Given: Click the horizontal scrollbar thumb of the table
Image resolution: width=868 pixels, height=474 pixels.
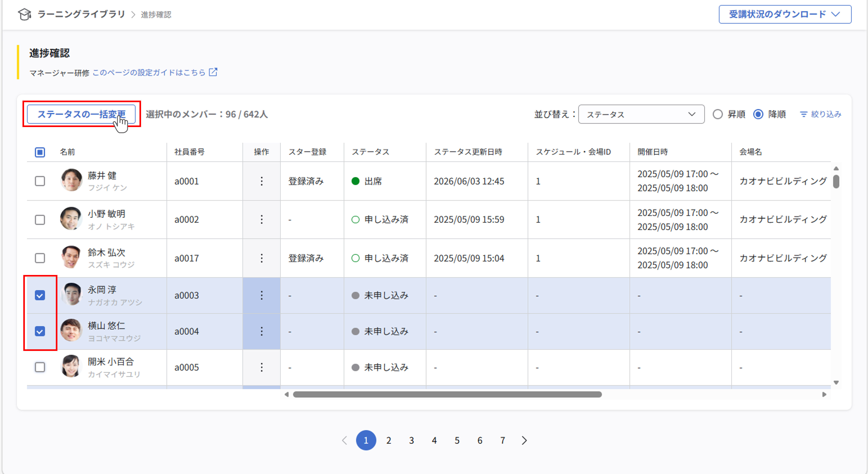Looking at the screenshot, I should coord(447,395).
